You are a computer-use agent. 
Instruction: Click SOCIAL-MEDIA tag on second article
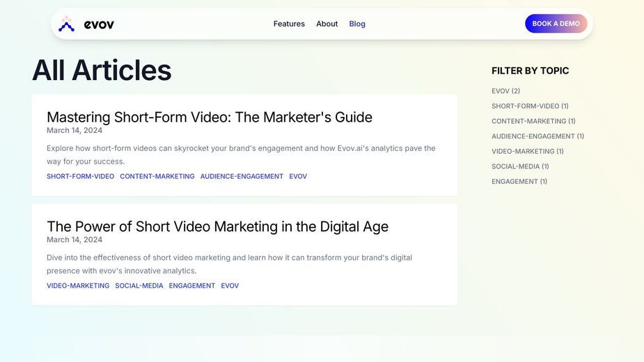139,285
